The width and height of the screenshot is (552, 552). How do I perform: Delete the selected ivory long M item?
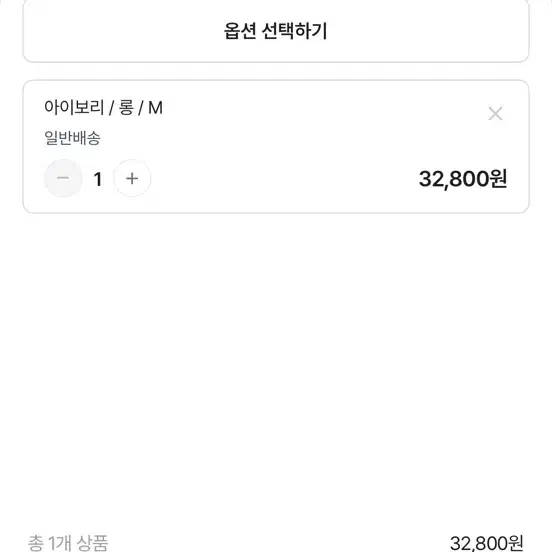coord(495,113)
